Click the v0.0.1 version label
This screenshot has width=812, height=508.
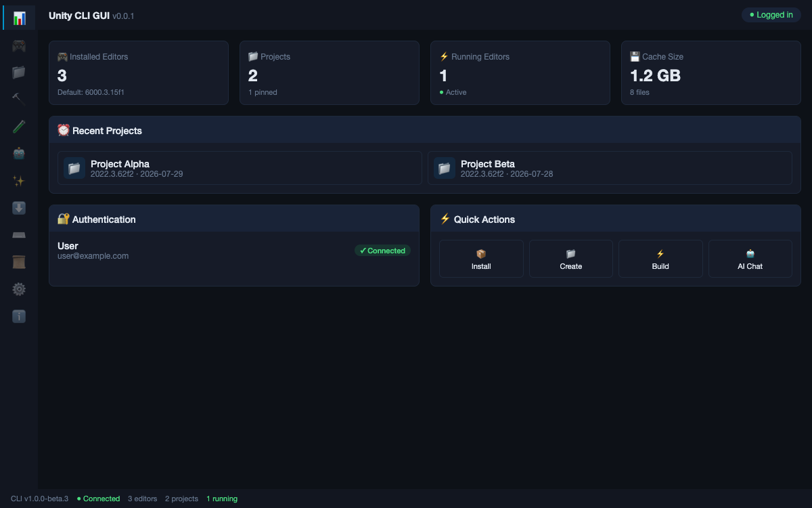[123, 16]
